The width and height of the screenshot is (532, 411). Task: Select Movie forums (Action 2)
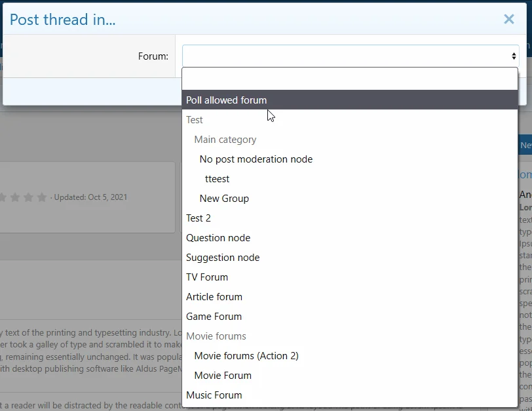[x=246, y=356]
